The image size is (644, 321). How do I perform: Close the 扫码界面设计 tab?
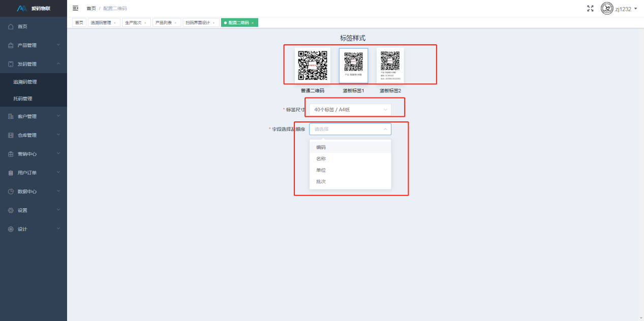pyautogui.click(x=213, y=23)
